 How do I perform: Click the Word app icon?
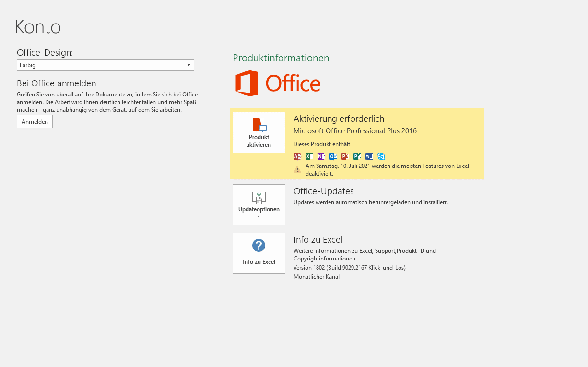369,156
